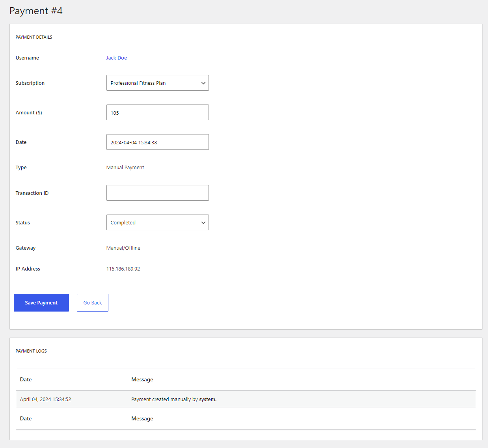
Task: Click the IP Address label
Action: click(x=28, y=269)
